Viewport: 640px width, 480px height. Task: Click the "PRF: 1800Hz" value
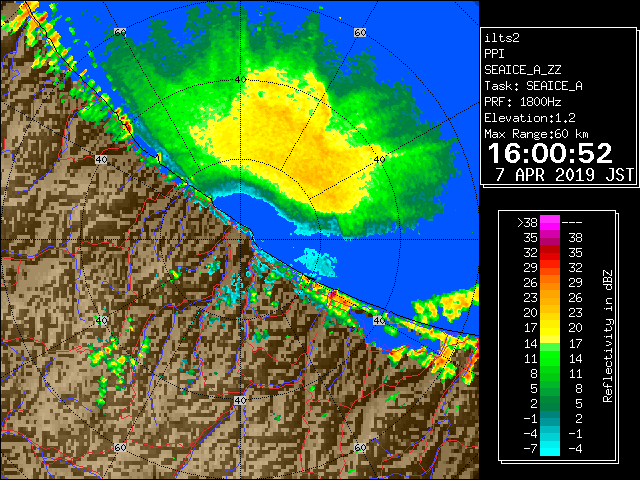point(523,102)
